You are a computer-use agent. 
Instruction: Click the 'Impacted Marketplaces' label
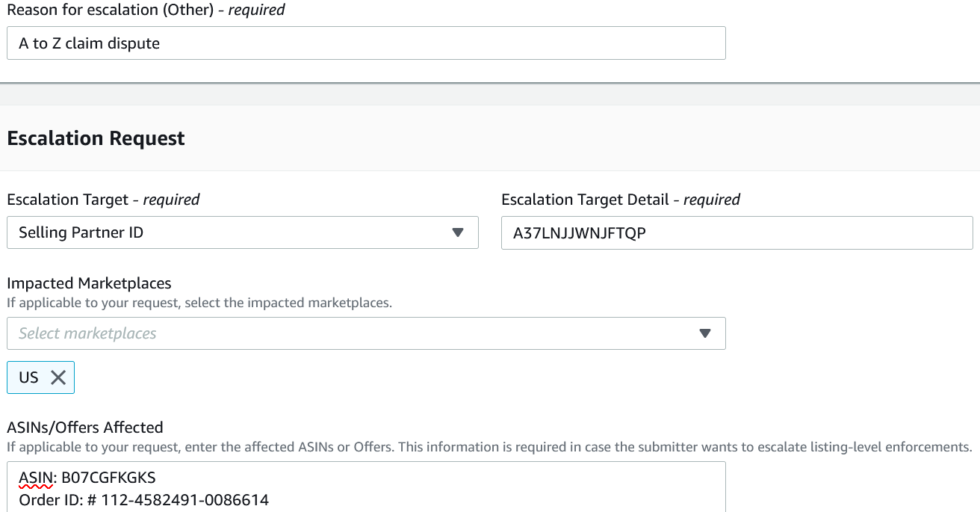tap(89, 283)
